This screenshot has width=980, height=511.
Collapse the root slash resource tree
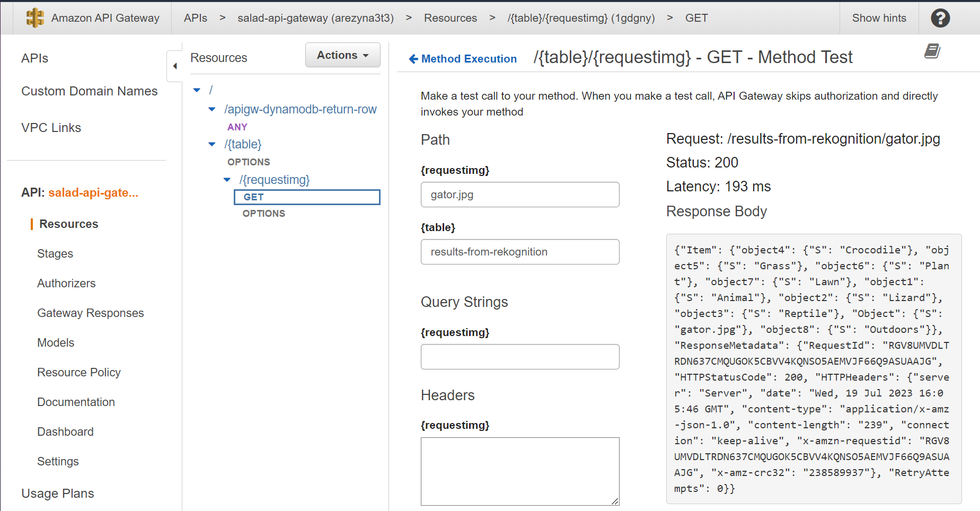click(x=197, y=91)
